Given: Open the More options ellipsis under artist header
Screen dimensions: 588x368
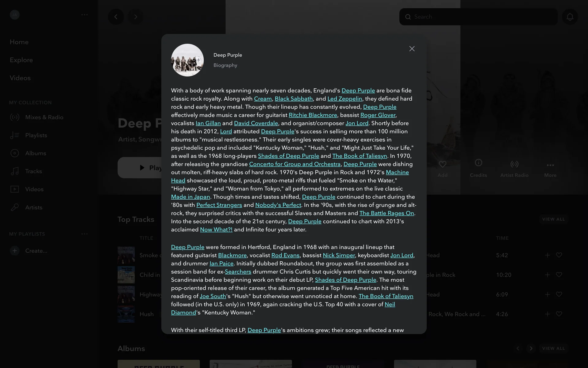Looking at the screenshot, I should pyautogui.click(x=550, y=165).
